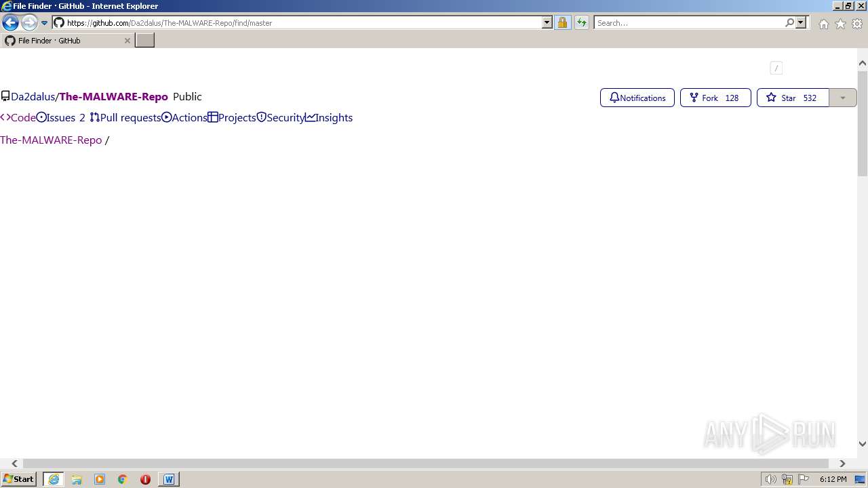Expand the Star lists dropdown arrow

(843, 98)
